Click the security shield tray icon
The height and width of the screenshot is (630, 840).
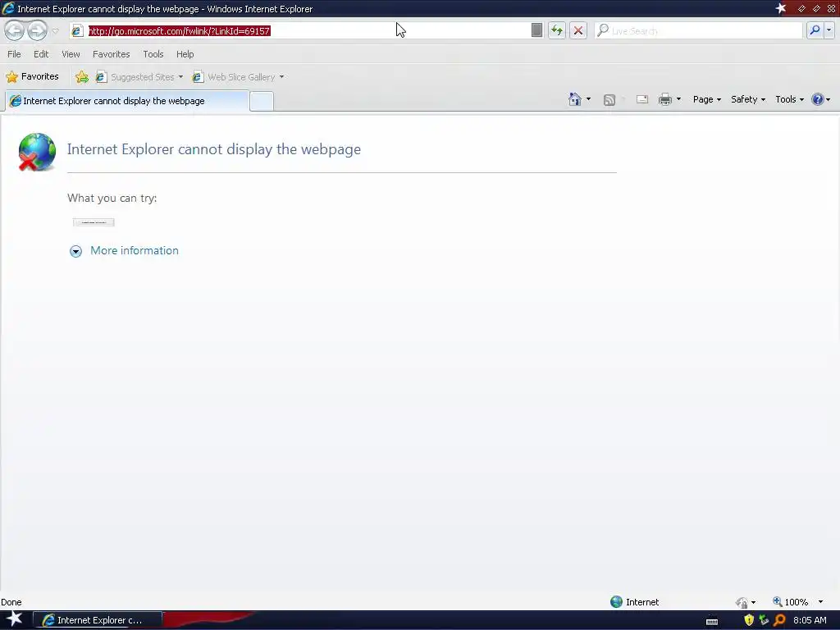(749, 620)
